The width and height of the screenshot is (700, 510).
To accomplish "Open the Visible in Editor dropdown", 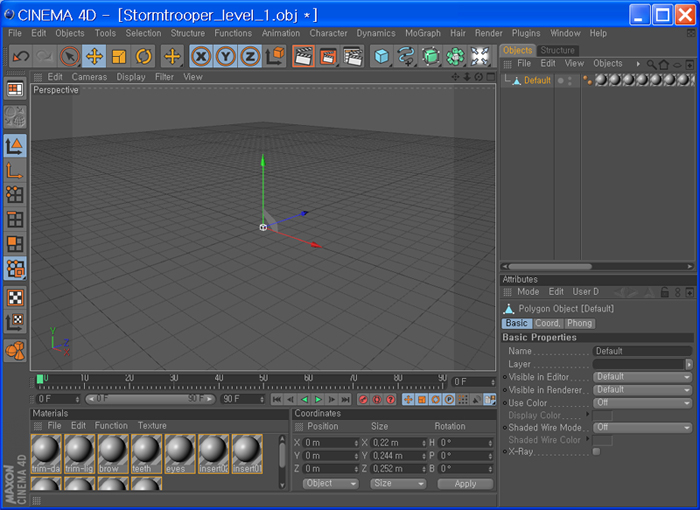I will 642,377.
